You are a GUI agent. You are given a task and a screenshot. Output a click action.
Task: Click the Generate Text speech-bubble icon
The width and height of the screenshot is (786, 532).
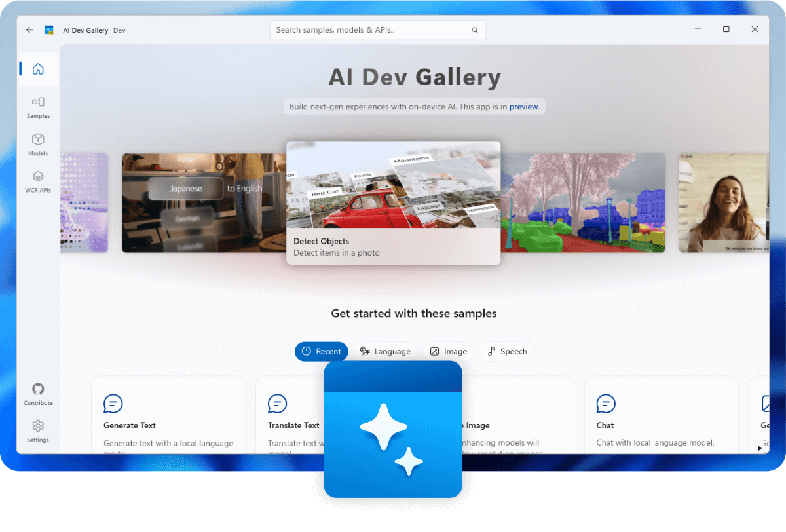pyautogui.click(x=113, y=404)
